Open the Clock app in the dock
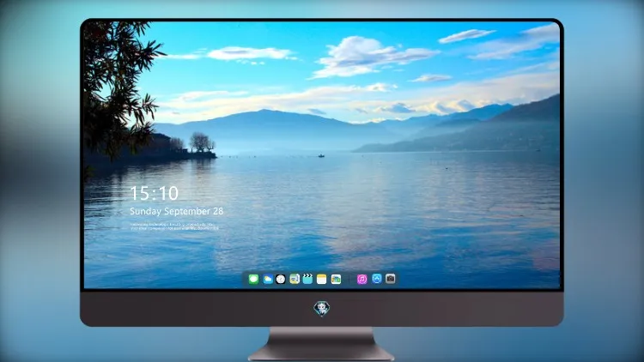Image resolution: width=644 pixels, height=362 pixels. 281,279
